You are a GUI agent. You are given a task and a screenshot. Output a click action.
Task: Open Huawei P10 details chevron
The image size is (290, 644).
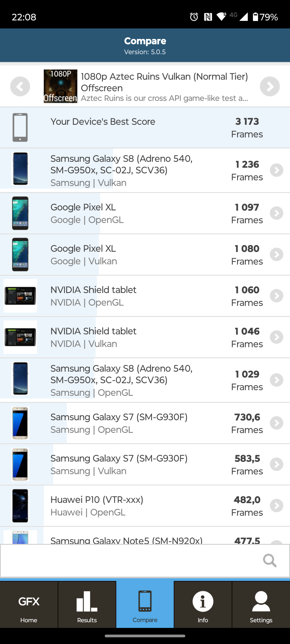(276, 506)
